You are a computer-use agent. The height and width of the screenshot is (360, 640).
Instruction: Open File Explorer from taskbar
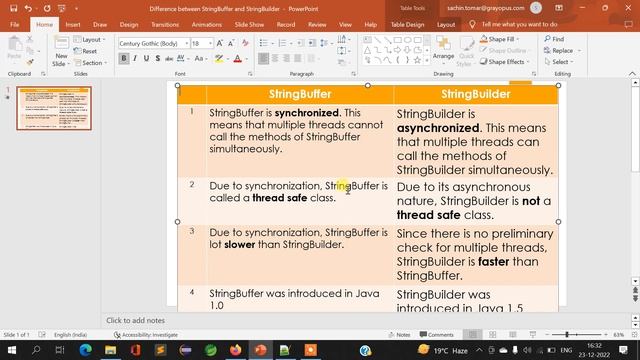tap(111, 350)
